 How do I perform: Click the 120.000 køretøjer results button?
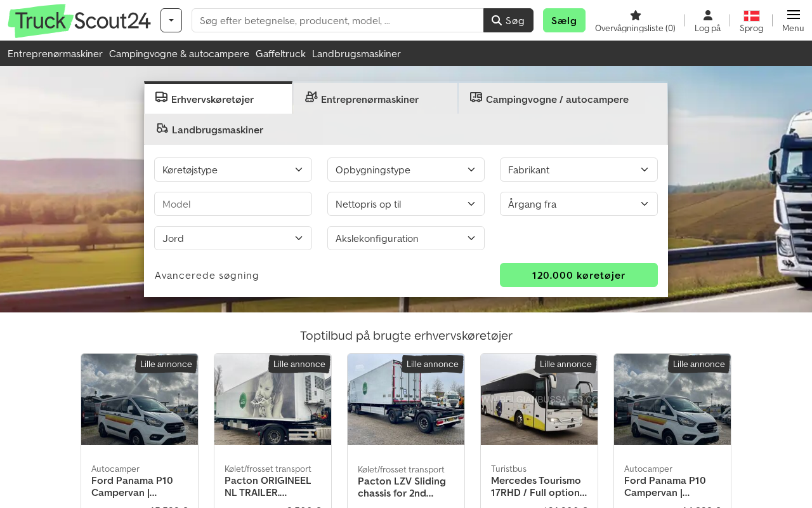point(579,275)
